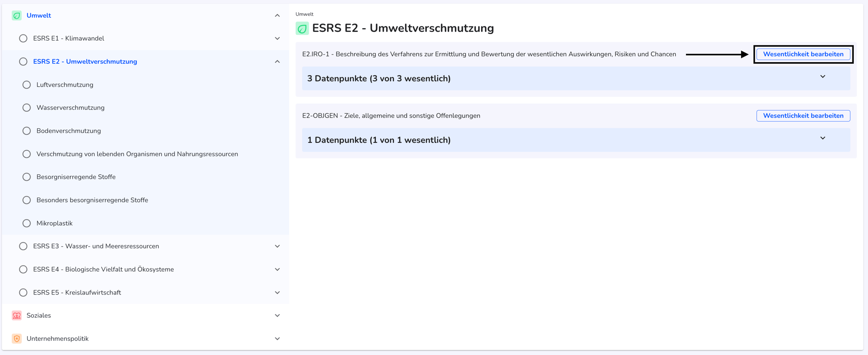Expand ESRS E3 - Wasser- und Meeresressourcen chevron
The height and width of the screenshot is (355, 868).
277,246
